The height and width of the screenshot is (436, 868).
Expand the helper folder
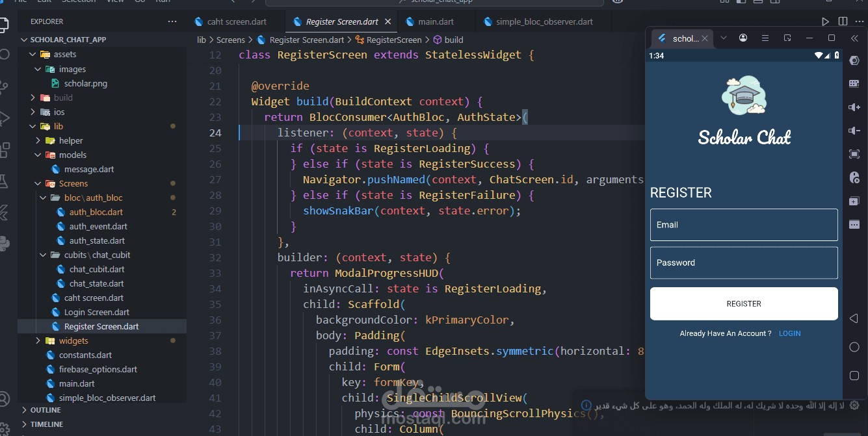tap(71, 140)
